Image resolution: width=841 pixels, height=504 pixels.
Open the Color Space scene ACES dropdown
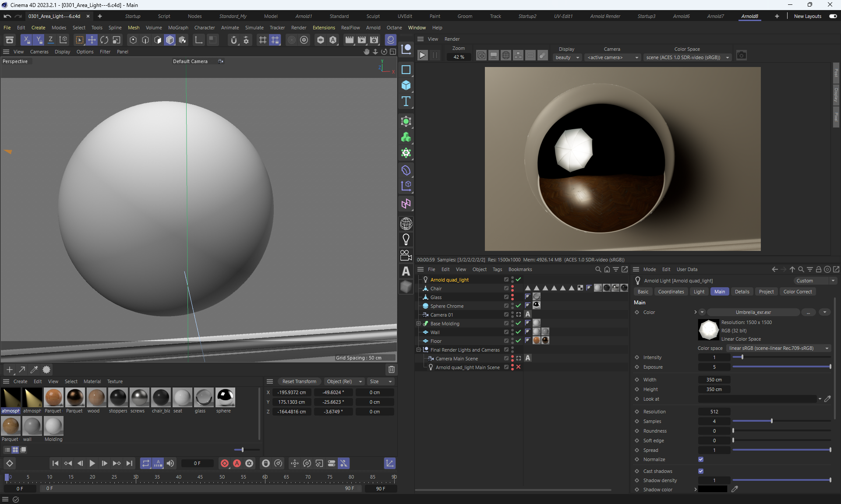pos(687,57)
